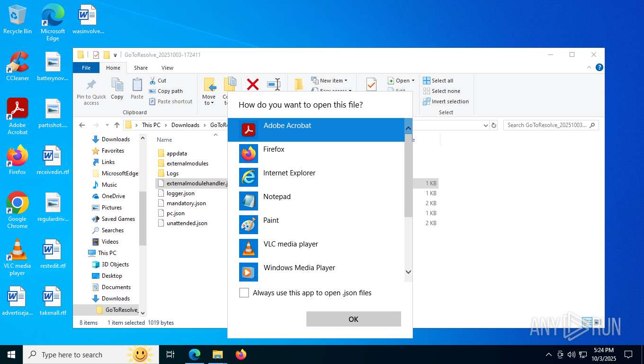
Task: Pick Internet Explorer from the app list
Action: coord(316,177)
